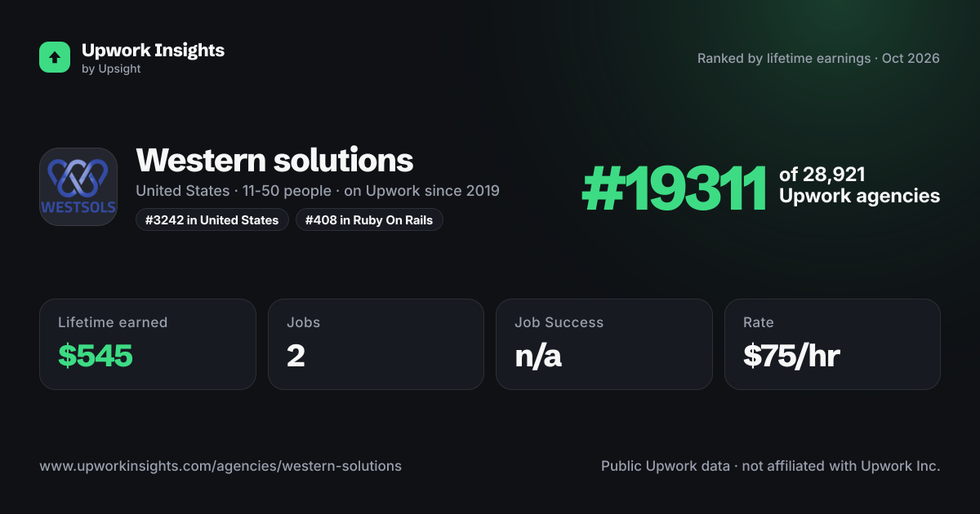Click the 'by Upsight' subtitle
Image resolution: width=980 pixels, height=514 pixels.
111,69
